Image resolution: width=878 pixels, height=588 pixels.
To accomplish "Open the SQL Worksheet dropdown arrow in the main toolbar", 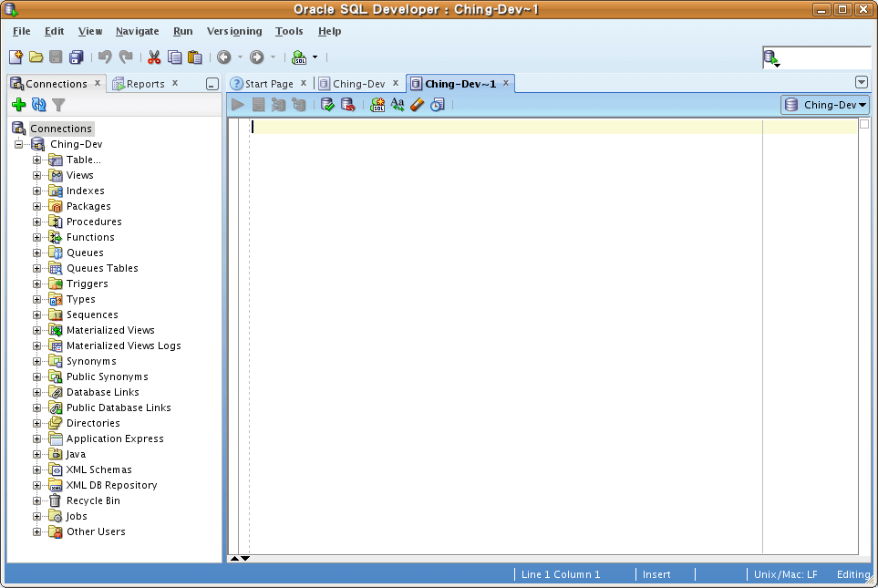I will (x=315, y=57).
